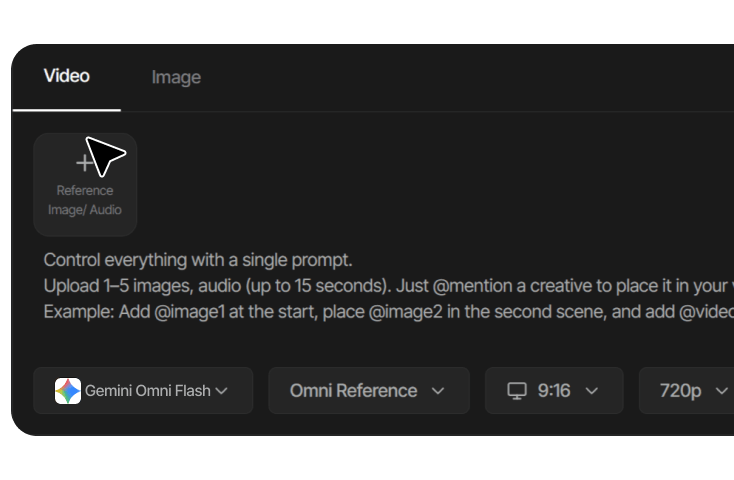Click the plus icon in reference box

pos(84,162)
